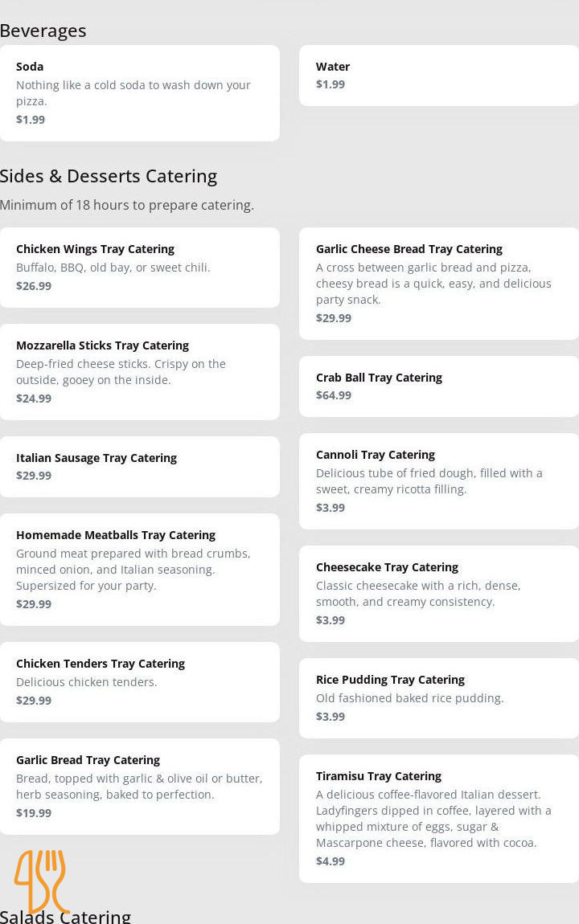The image size is (579, 924).
Task: Select the Rice Pudding Tray Catering card
Action: point(438,698)
